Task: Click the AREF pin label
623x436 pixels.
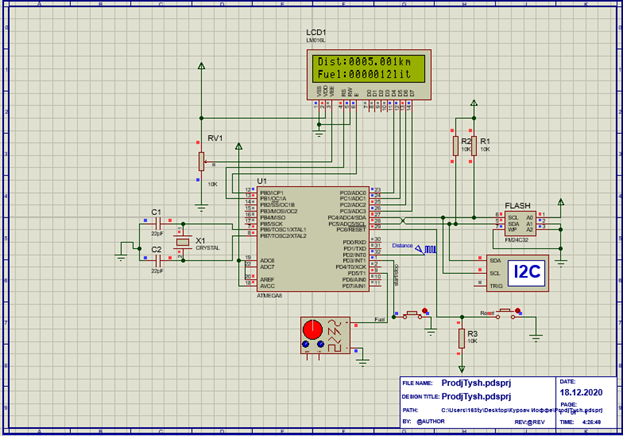Action: pos(267,279)
